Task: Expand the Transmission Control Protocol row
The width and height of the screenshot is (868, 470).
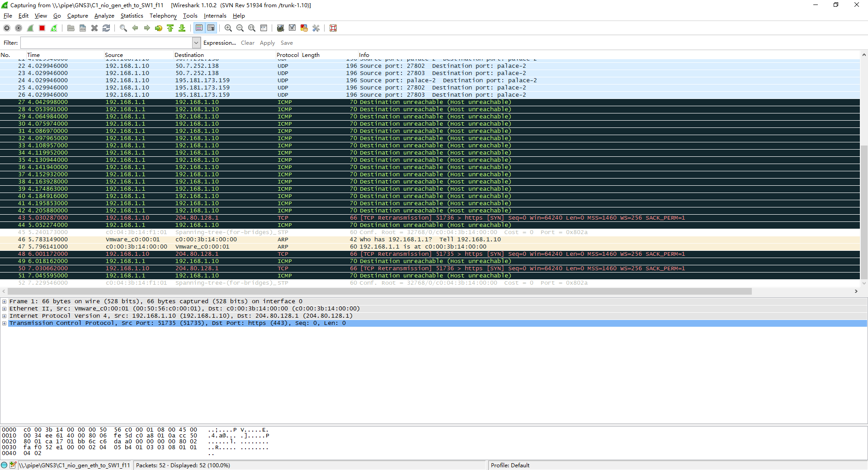Action: 5,323
